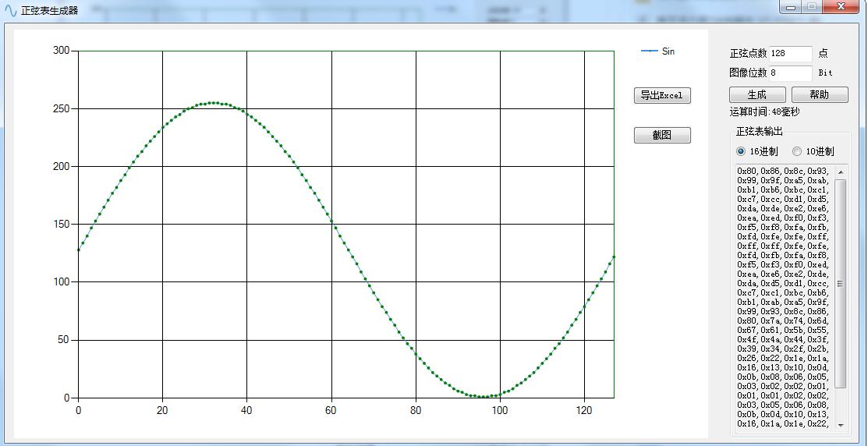This screenshot has width=868, height=446.
Task: Click output row starting 0xff,0xff,0xfe,0xfe
Action: [783, 246]
